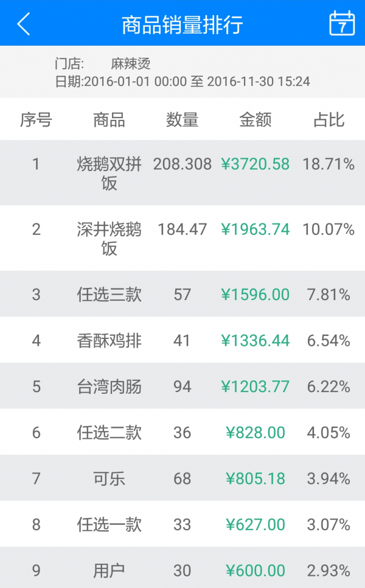Select the 任选一款 entry
This screenshot has width=365, height=588.
tap(109, 525)
